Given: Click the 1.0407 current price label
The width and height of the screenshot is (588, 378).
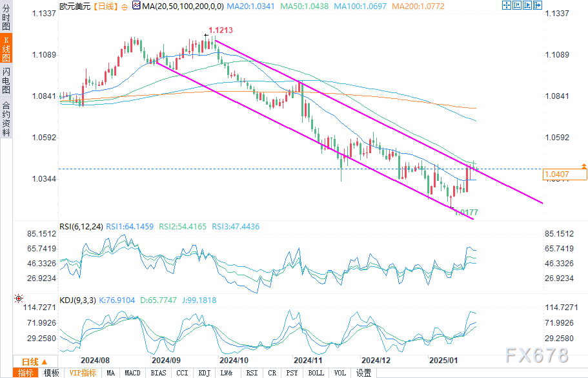Looking at the screenshot, I should (556, 174).
